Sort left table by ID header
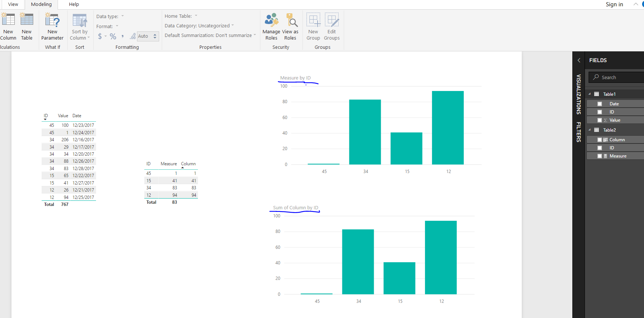 coord(46,116)
